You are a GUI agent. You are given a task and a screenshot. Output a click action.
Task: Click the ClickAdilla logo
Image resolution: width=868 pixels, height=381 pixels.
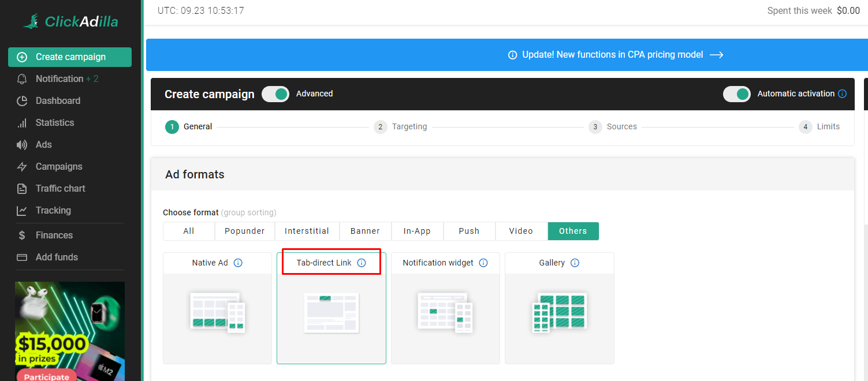click(69, 21)
